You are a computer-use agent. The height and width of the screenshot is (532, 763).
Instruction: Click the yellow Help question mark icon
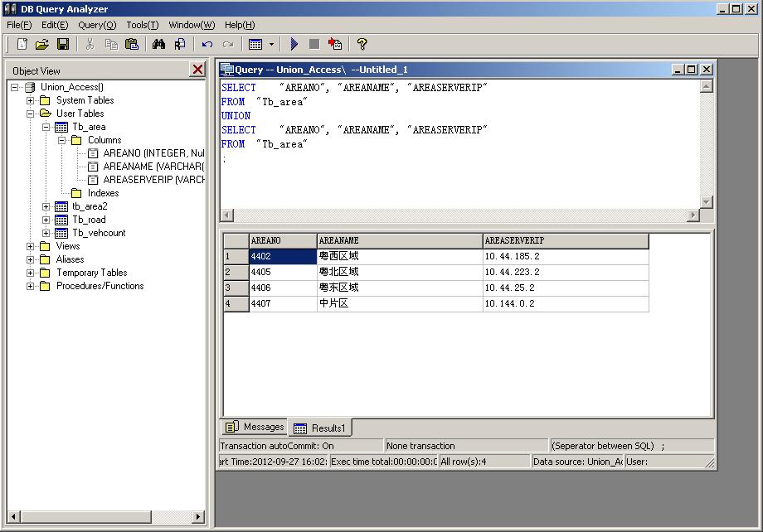(x=362, y=44)
